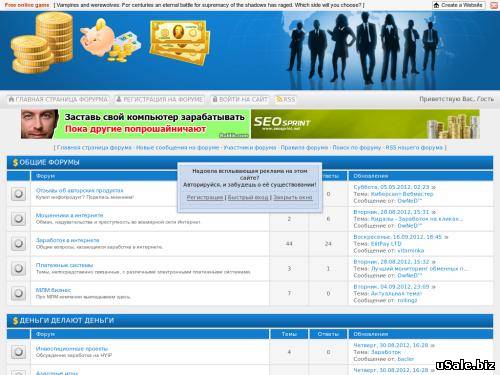This screenshot has width=500, height=375.
Task: Click the Free online game ad link
Action: point(27,5)
